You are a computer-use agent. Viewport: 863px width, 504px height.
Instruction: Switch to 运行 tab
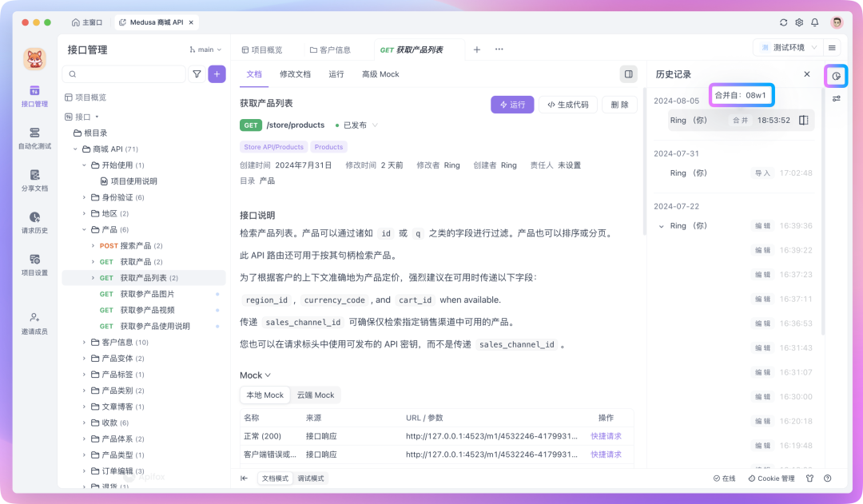336,74
